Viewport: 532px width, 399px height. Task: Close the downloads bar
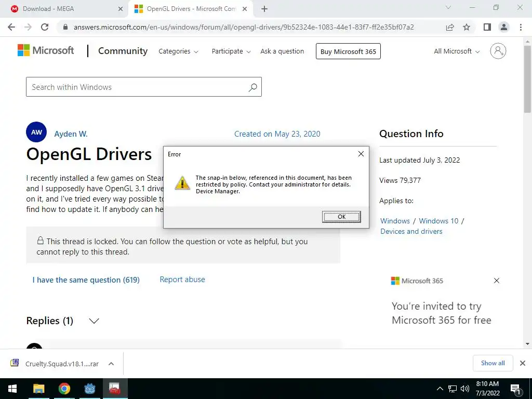[523, 363]
